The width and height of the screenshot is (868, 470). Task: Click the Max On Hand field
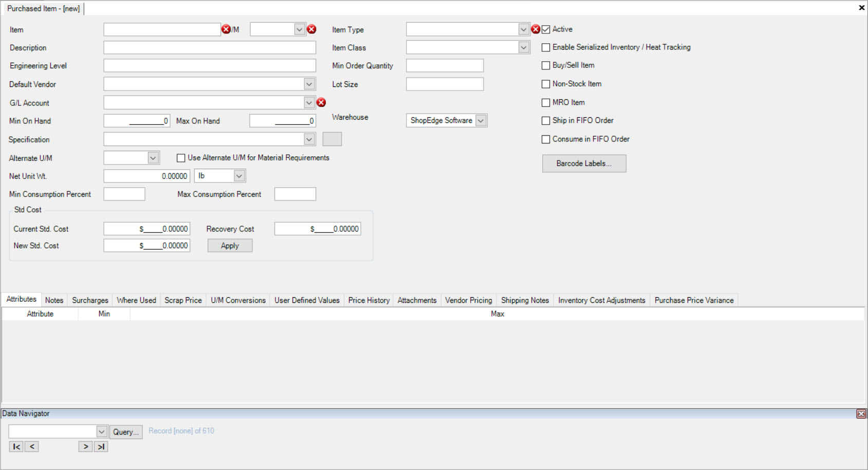click(x=283, y=121)
